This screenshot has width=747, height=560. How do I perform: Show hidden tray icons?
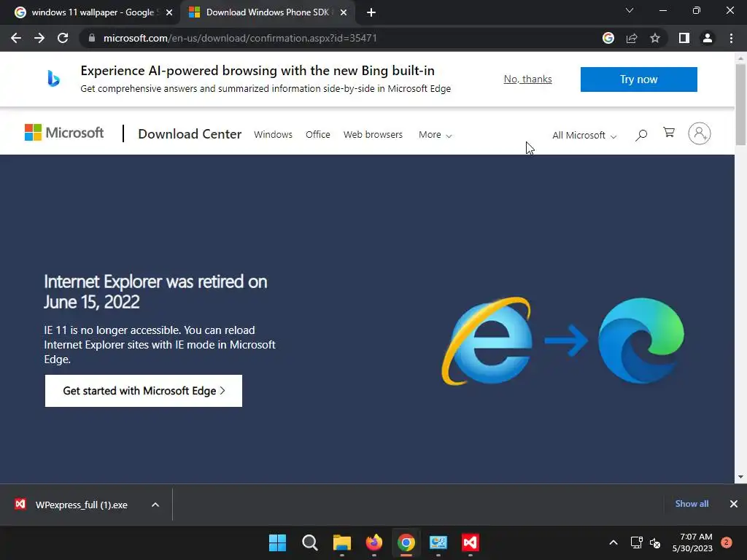[x=614, y=542]
